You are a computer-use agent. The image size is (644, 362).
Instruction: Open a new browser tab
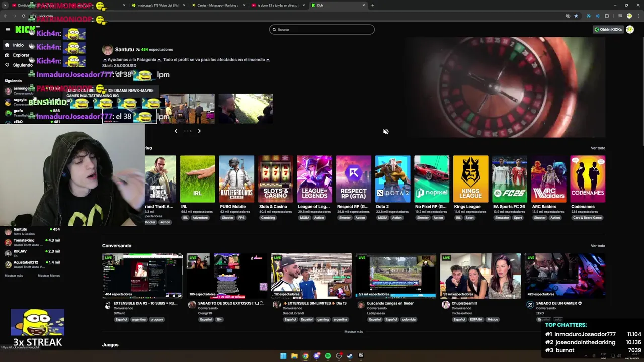click(x=372, y=5)
